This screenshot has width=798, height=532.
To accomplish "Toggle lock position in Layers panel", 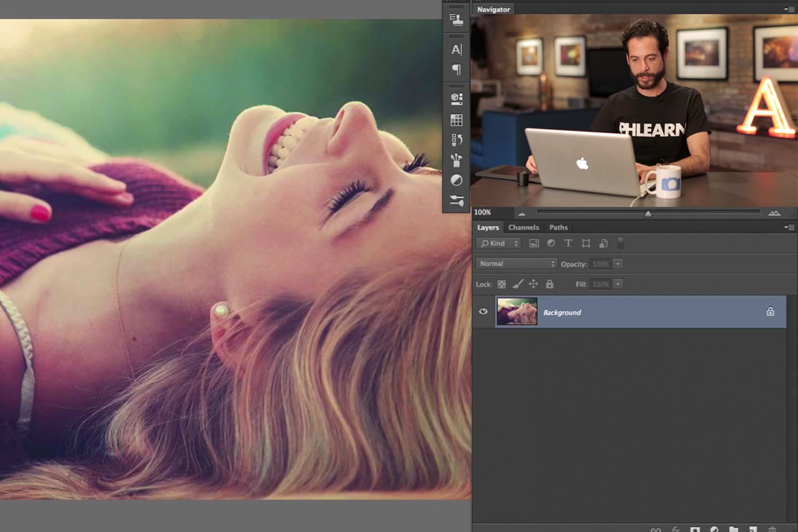I will coord(533,284).
